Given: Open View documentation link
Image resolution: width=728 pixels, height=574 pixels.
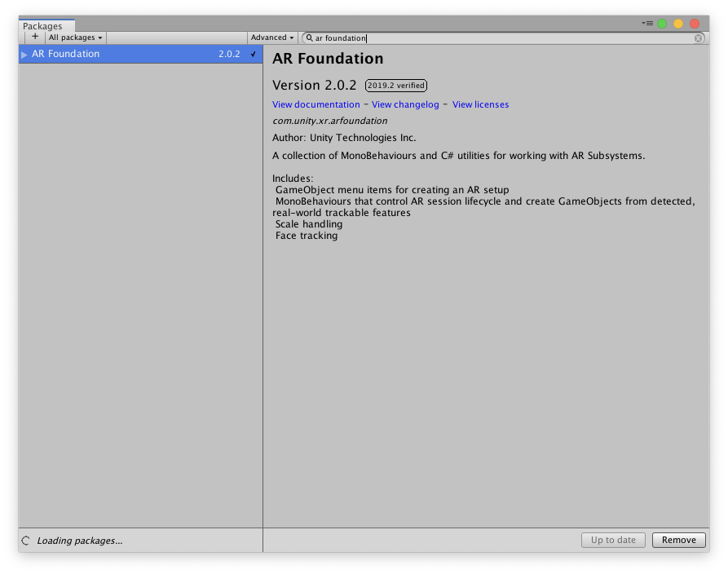Looking at the screenshot, I should pyautogui.click(x=316, y=104).
